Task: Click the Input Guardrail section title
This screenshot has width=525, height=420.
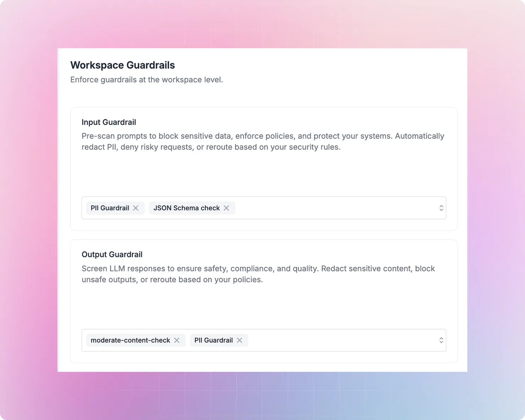Action: coord(109,122)
